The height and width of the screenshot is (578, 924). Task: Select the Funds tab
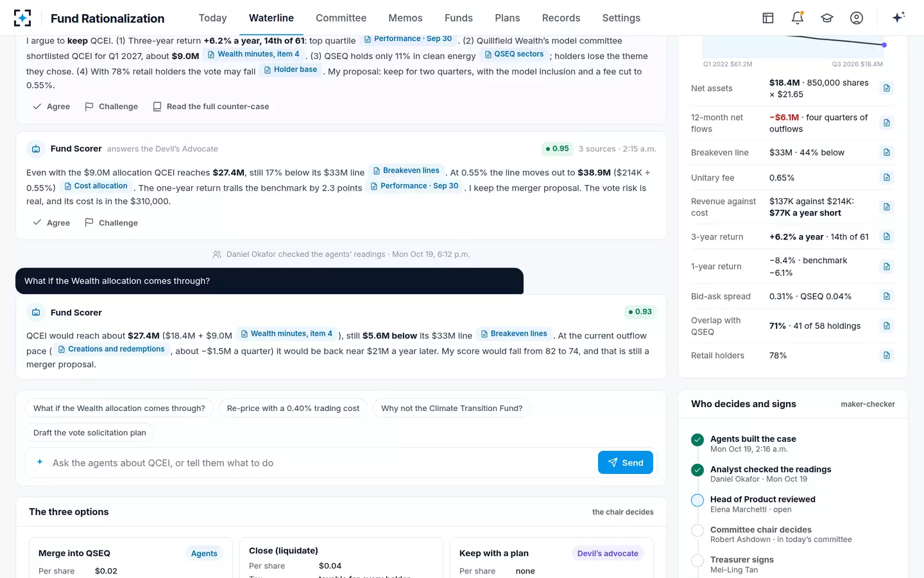pyautogui.click(x=459, y=18)
